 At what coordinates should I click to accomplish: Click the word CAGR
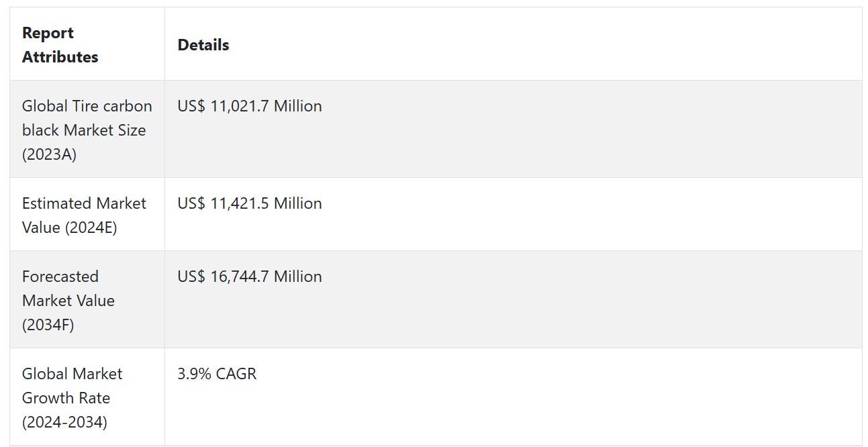point(236,374)
